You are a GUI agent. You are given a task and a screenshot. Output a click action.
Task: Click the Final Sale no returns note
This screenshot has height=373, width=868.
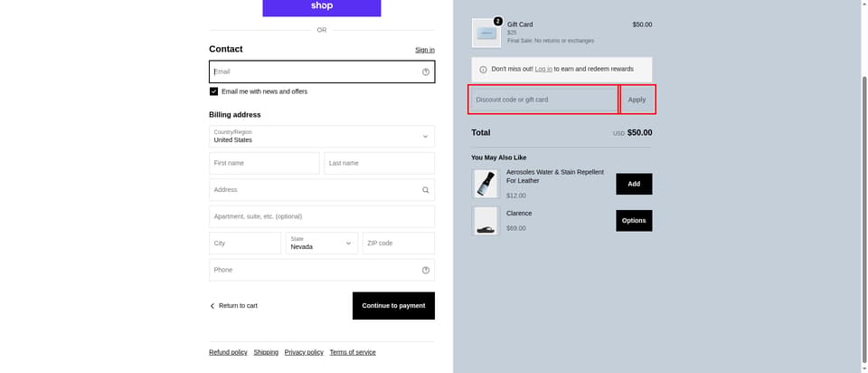tap(551, 41)
